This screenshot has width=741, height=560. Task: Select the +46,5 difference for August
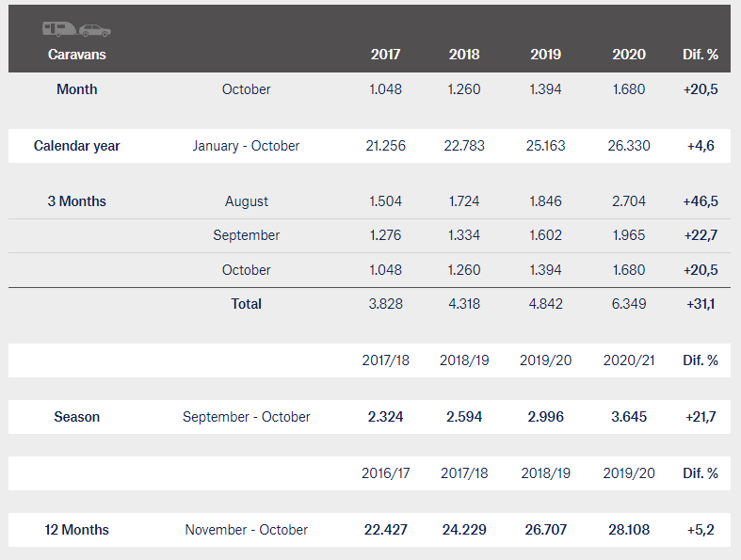pos(701,201)
